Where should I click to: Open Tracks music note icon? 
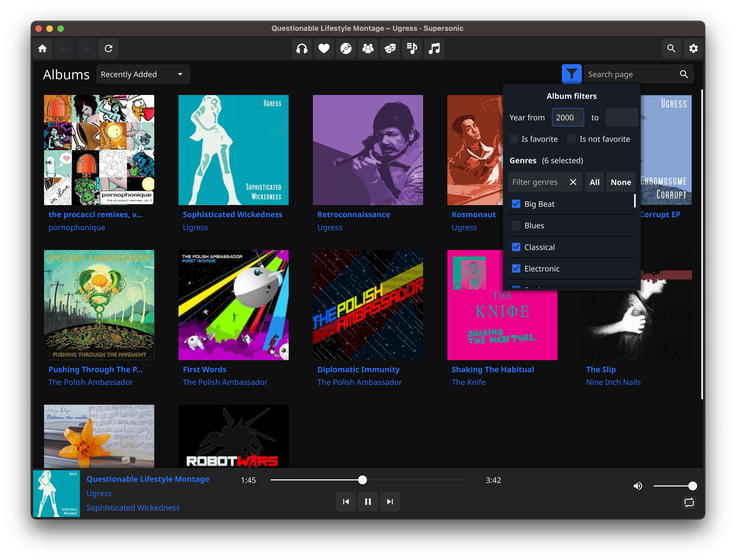(434, 49)
